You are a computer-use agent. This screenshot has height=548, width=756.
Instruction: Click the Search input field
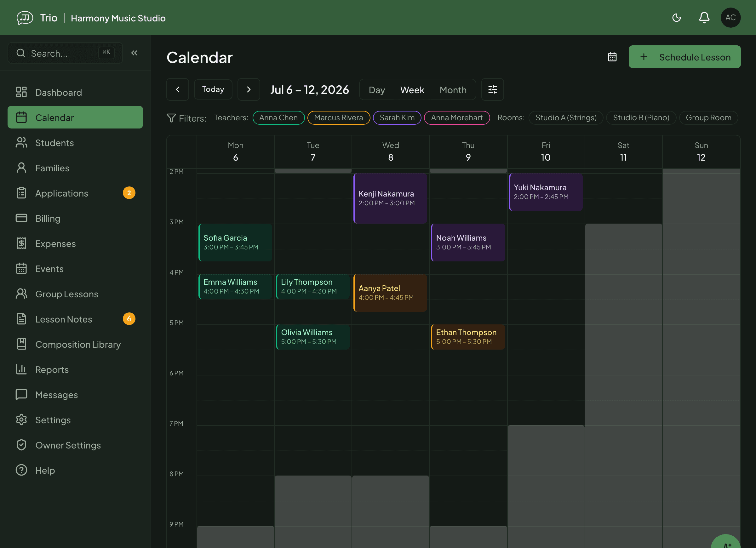click(x=65, y=53)
